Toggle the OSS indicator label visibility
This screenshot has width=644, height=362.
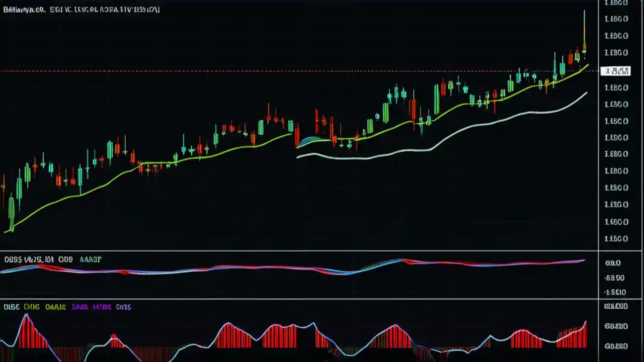[13, 259]
